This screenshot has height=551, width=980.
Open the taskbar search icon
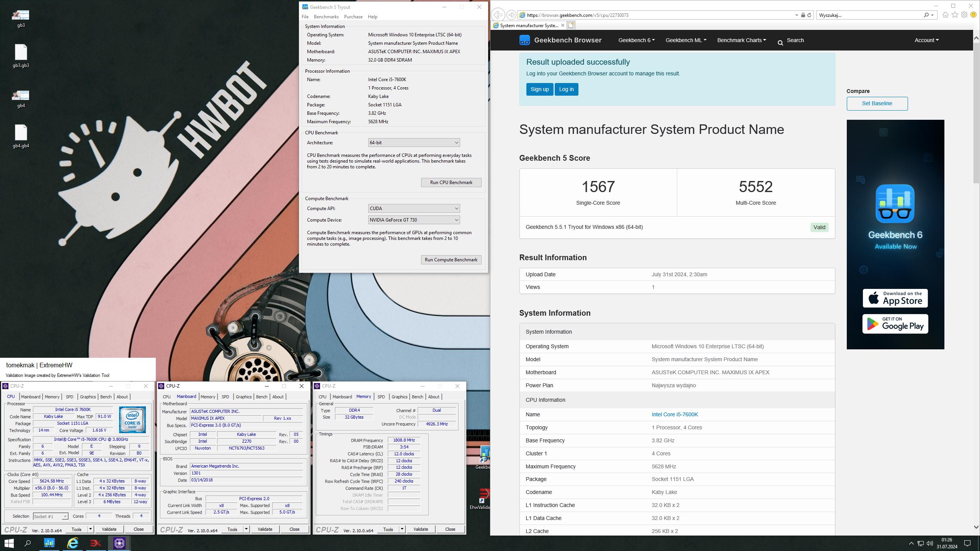pyautogui.click(x=28, y=543)
